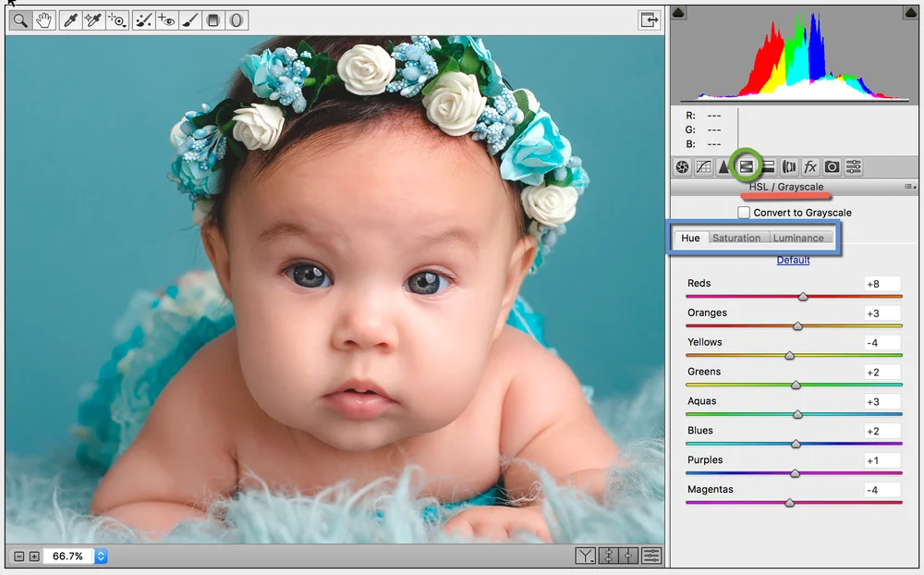The width and height of the screenshot is (924, 575).
Task: Enable Convert to Grayscale
Action: click(744, 212)
